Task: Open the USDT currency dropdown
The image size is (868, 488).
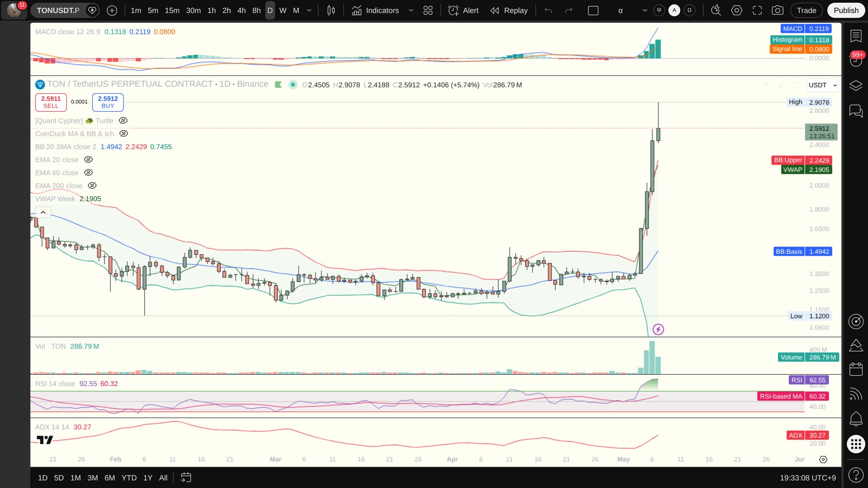Action: pyautogui.click(x=822, y=85)
